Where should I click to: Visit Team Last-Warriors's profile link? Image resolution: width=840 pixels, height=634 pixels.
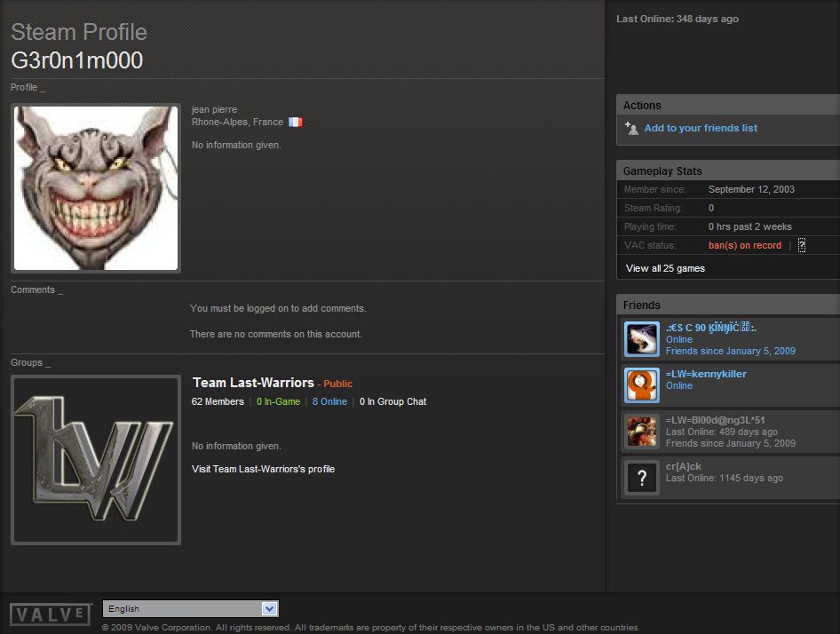(263, 469)
